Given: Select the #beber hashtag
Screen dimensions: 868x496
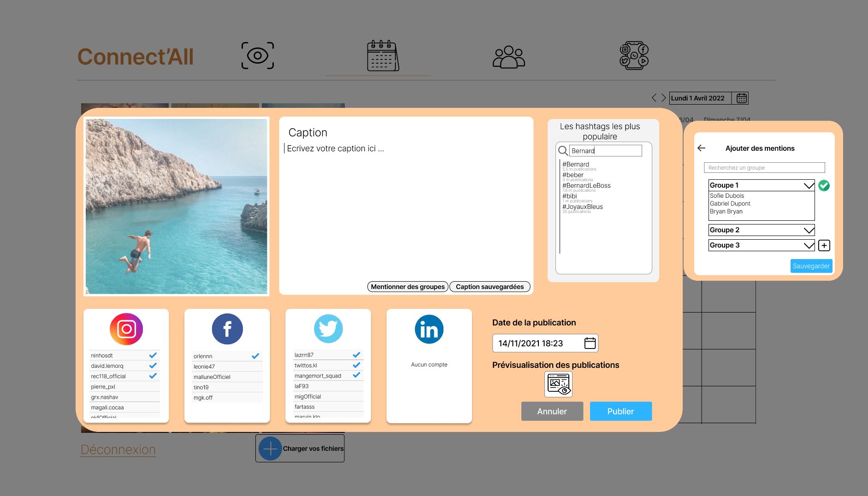Looking at the screenshot, I should 573,175.
